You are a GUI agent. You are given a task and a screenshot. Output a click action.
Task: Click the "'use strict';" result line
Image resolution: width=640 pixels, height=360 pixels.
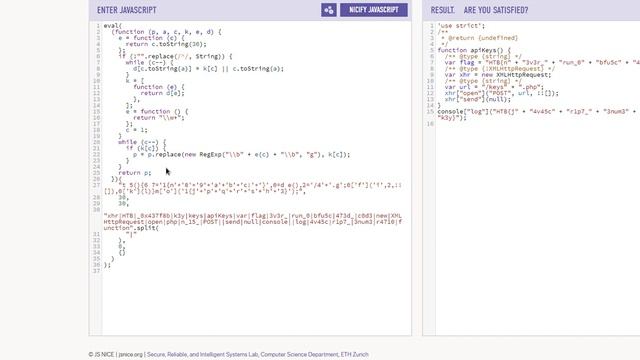click(461, 26)
